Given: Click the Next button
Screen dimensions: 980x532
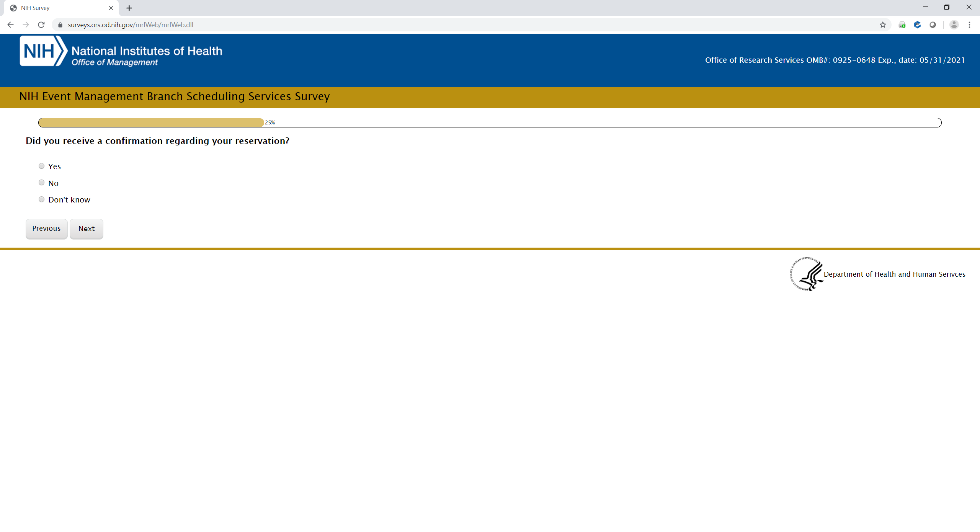Looking at the screenshot, I should pyautogui.click(x=87, y=229).
